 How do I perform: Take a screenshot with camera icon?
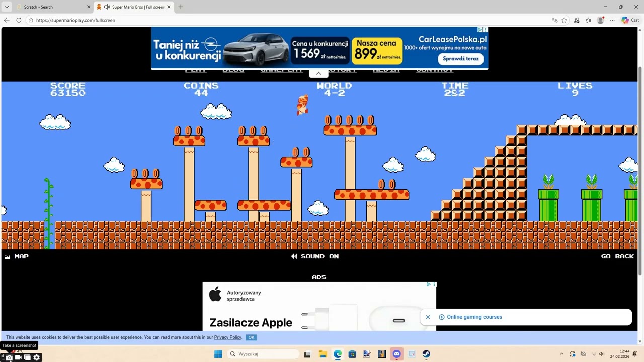(x=9, y=357)
